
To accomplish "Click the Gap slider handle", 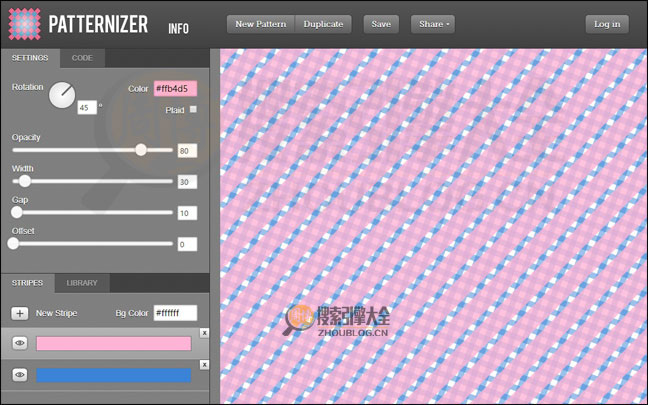I will 17,212.
